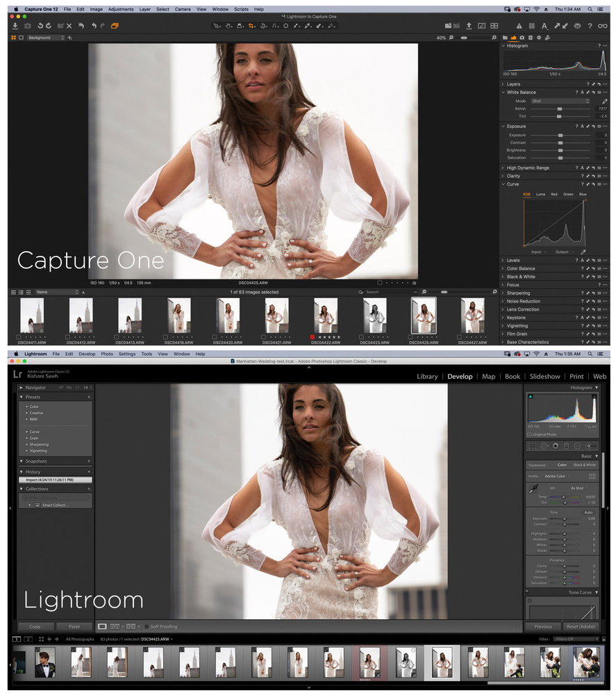Expand the Levels panel
This screenshot has height=695, width=616.
click(503, 261)
